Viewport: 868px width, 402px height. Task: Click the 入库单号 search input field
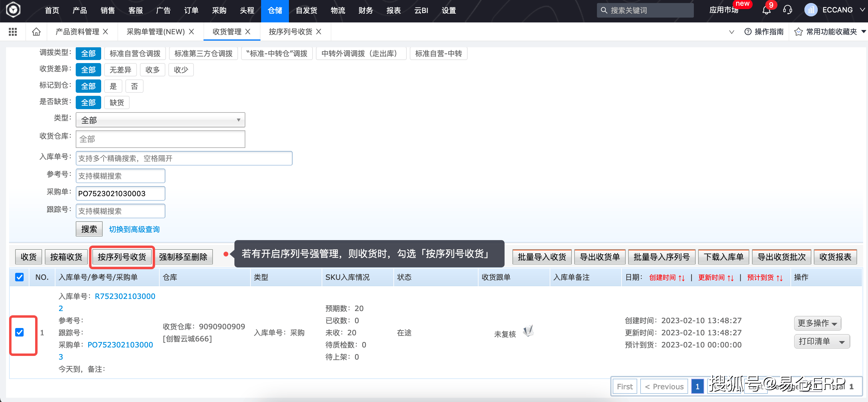point(184,158)
